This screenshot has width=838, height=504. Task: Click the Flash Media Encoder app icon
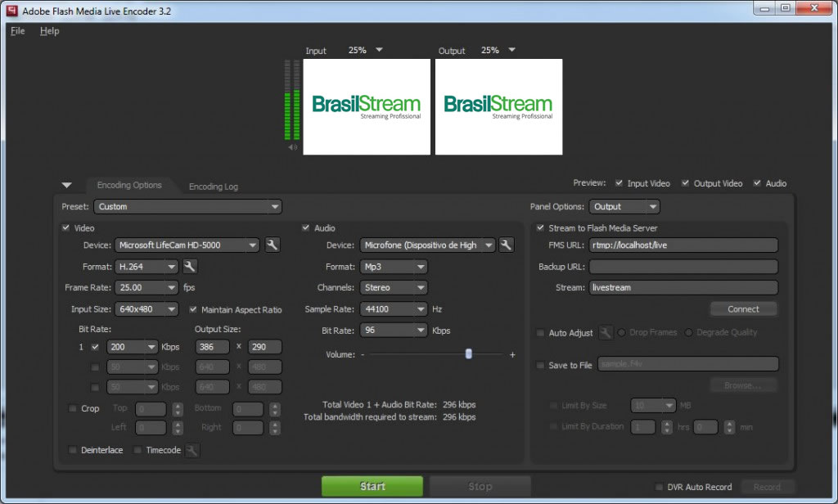pos(11,11)
